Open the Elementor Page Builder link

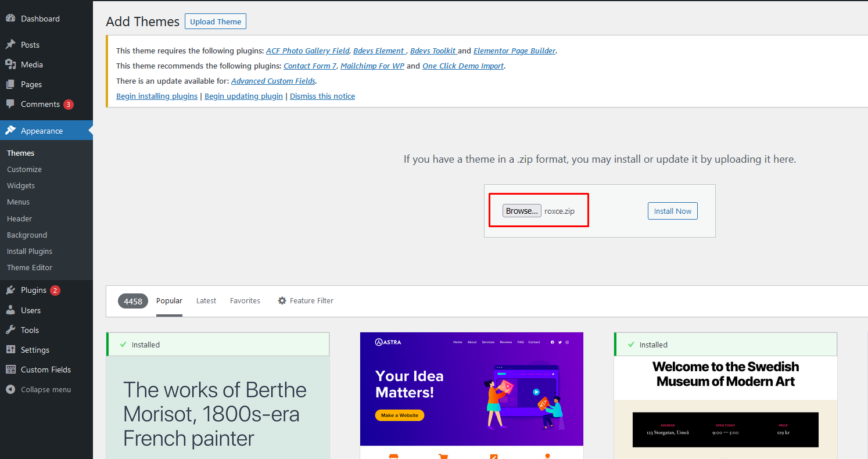514,51
